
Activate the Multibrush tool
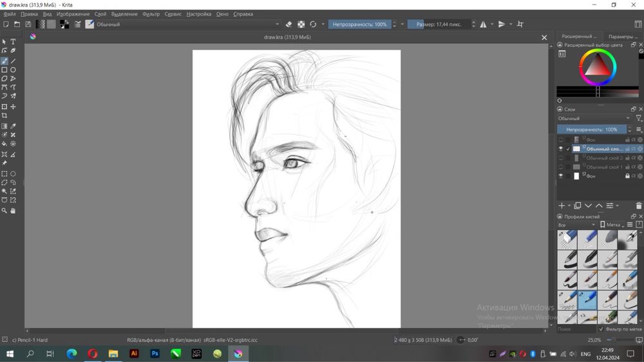(x=13, y=96)
